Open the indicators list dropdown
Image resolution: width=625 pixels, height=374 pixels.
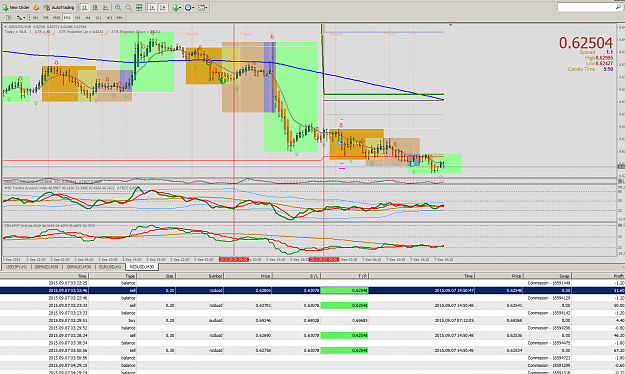176,7
